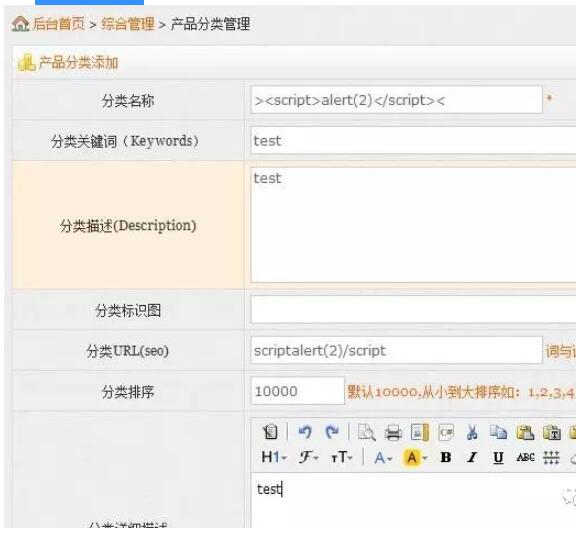
Task: Click into the Description textarea
Action: tap(413, 225)
